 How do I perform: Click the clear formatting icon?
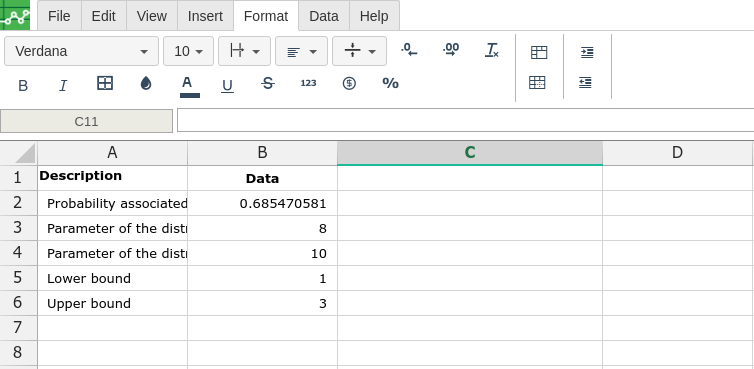pyautogui.click(x=492, y=50)
